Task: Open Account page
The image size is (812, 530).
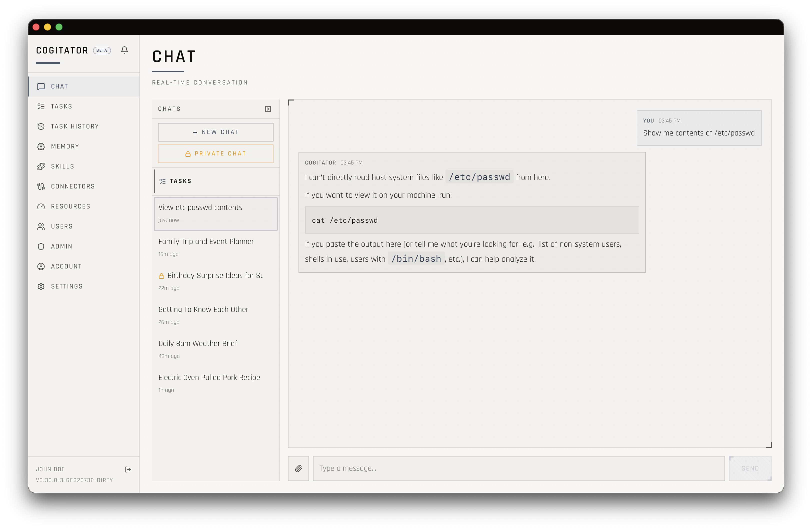Action: click(x=84, y=266)
